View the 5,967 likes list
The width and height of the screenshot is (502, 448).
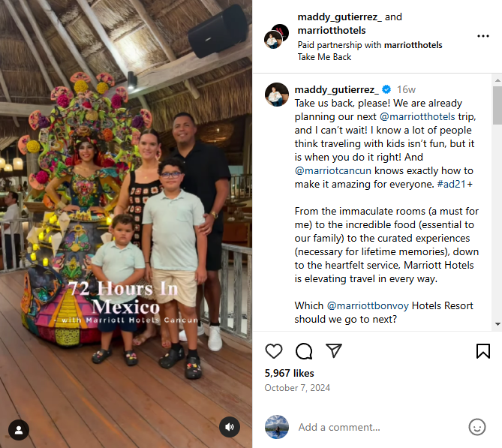(x=289, y=373)
